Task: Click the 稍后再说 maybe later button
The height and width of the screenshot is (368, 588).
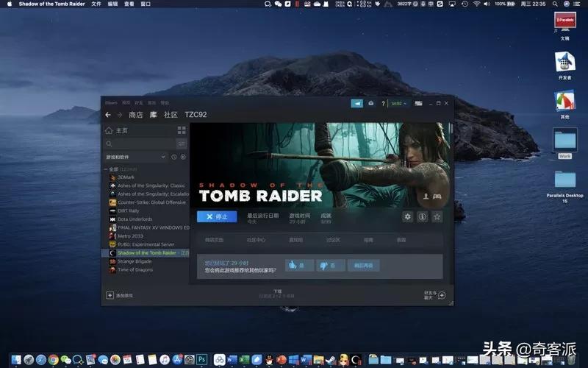Action: click(363, 265)
